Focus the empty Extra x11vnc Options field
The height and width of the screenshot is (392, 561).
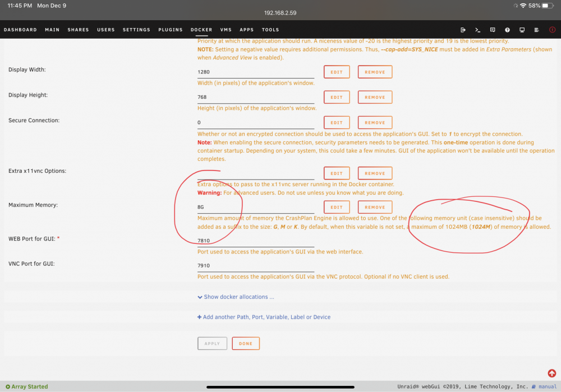(x=256, y=173)
